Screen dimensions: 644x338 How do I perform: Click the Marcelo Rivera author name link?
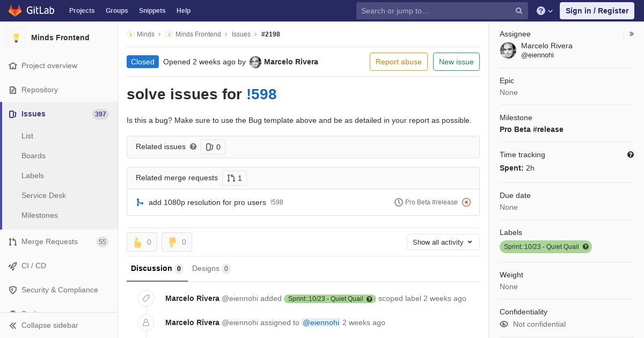pyautogui.click(x=291, y=62)
